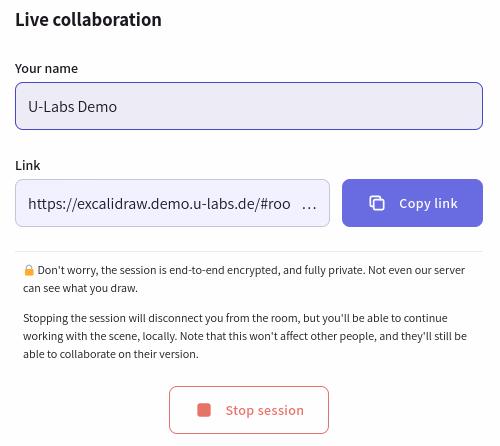
Task: Click the red stop square icon
Action: (x=204, y=410)
